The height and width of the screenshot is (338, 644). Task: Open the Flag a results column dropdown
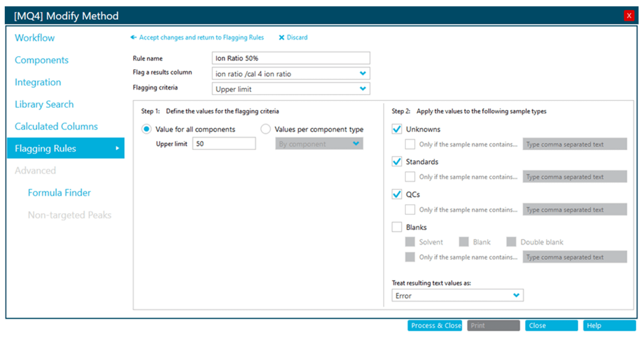(363, 74)
